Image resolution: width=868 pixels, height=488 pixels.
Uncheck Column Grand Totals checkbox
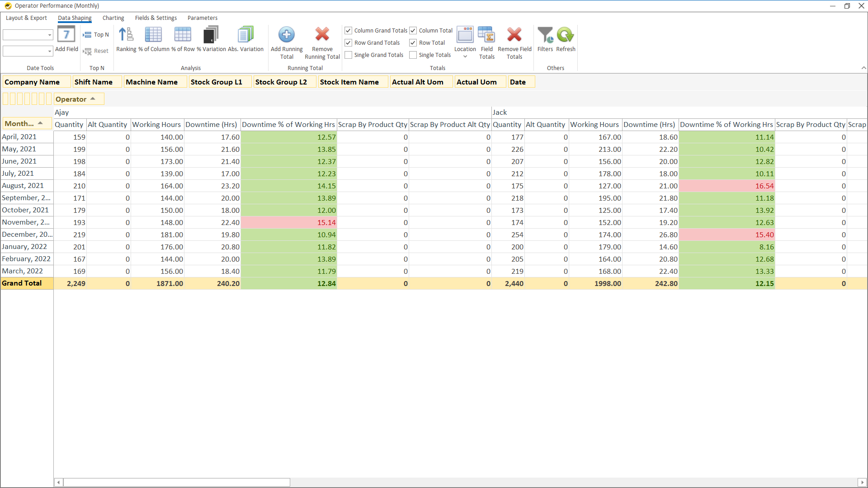click(349, 31)
